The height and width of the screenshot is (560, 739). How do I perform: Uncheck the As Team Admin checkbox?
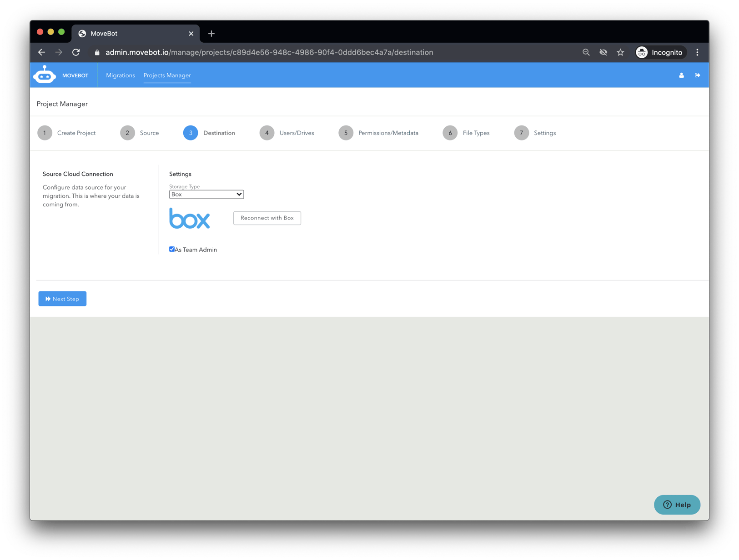click(171, 249)
